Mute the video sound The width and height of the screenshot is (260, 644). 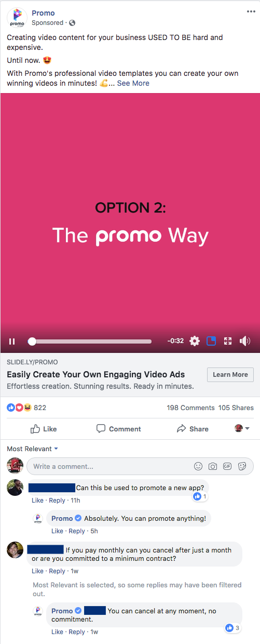click(x=245, y=341)
